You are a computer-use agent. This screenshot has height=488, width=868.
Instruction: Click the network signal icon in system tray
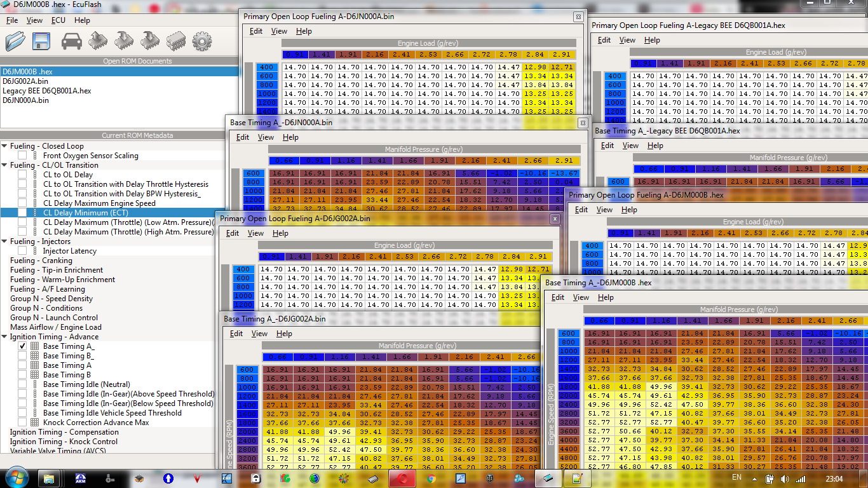[801, 478]
